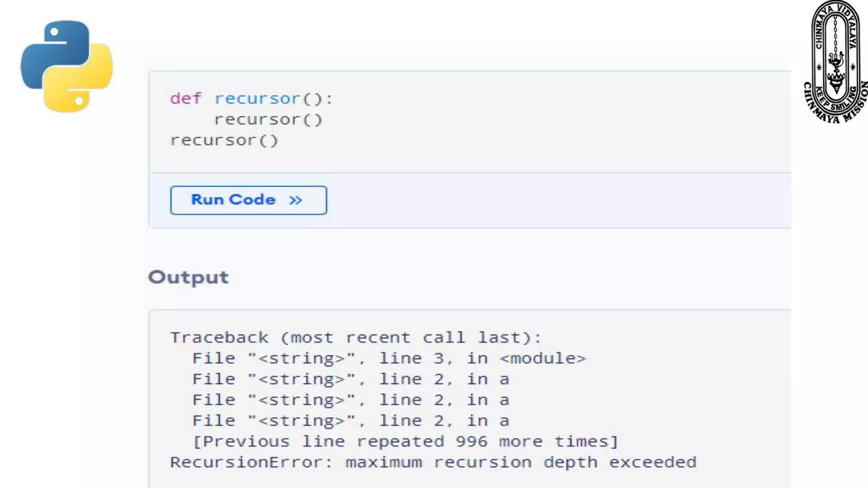Click the Python logo
This screenshot has width=868, height=488.
point(67,67)
